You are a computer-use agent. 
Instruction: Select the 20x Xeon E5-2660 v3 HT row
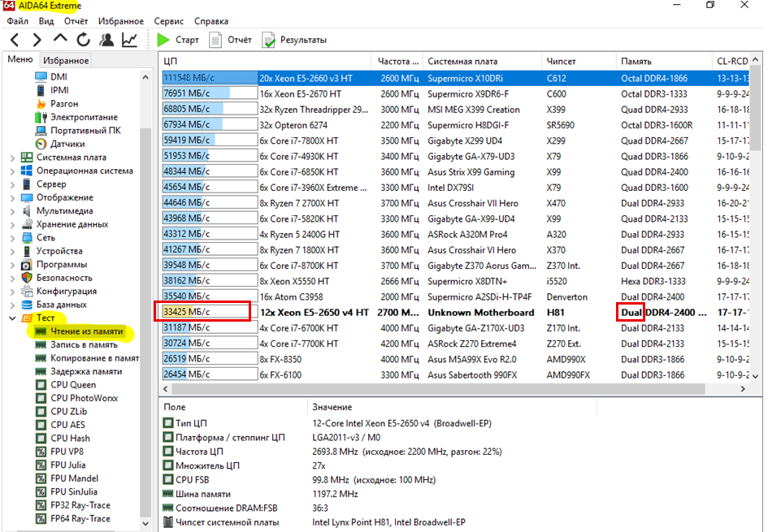(x=455, y=78)
